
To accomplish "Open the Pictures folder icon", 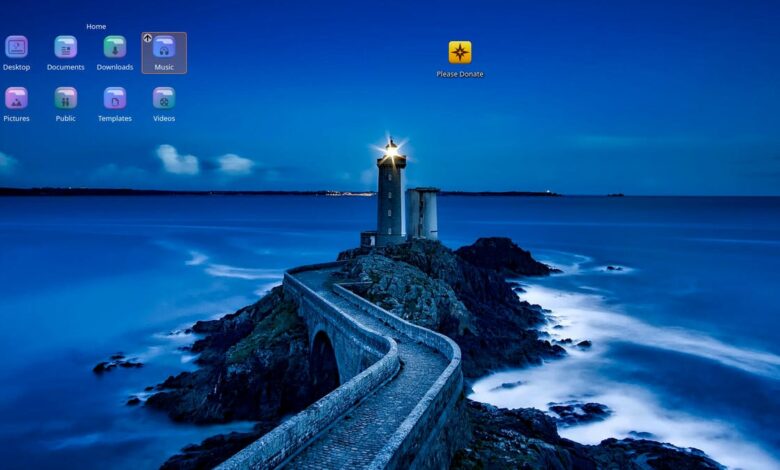I will [x=16, y=98].
